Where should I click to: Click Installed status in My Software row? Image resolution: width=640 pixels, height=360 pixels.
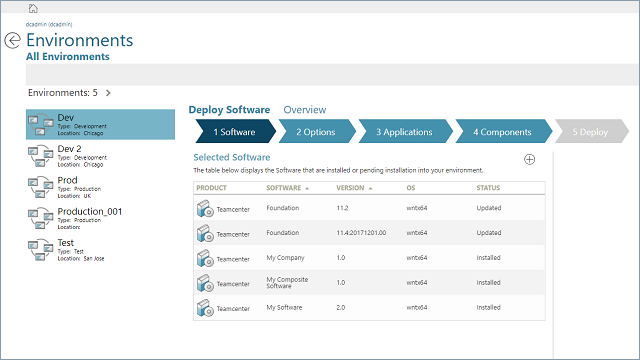click(489, 308)
